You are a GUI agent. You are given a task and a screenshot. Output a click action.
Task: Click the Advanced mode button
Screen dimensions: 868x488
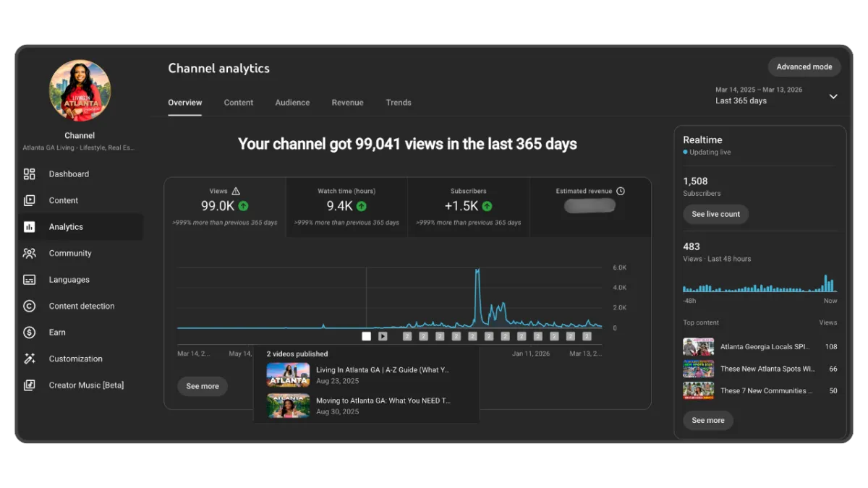(804, 67)
